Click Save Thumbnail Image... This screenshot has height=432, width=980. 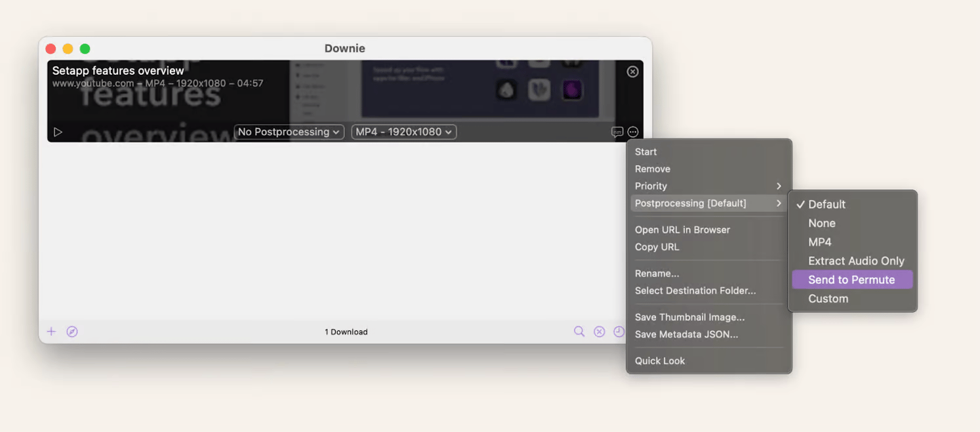tap(689, 317)
